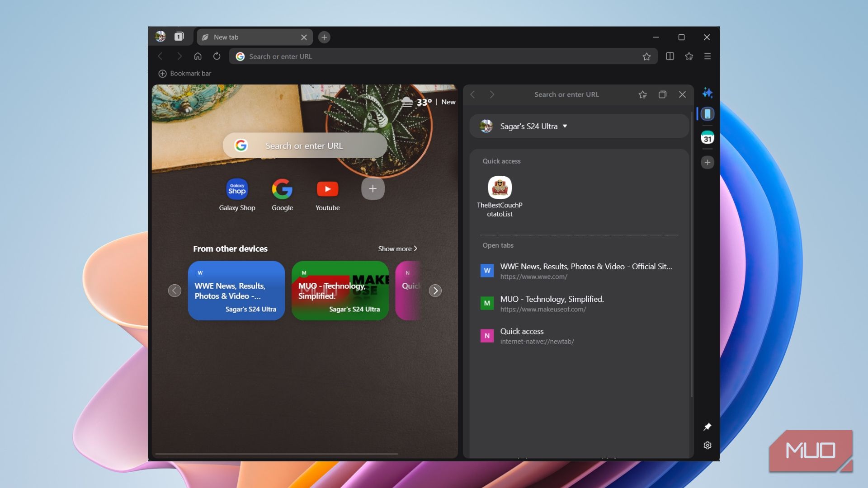Image resolution: width=868 pixels, height=488 pixels.
Task: Open the calendar 31 sidebar icon
Action: tap(708, 137)
